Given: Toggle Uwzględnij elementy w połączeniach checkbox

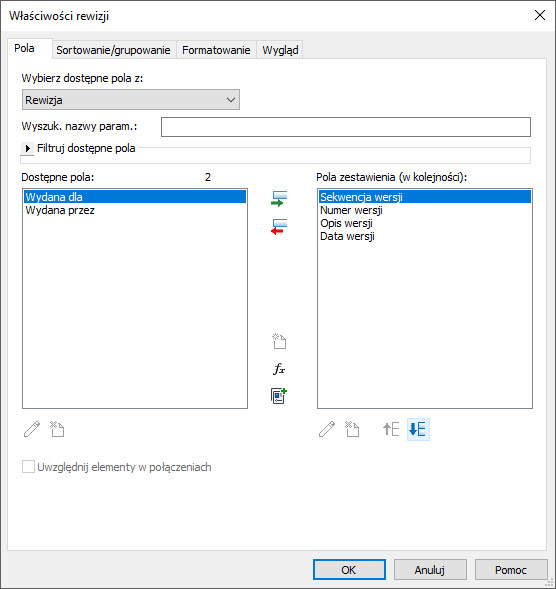Looking at the screenshot, I should tap(28, 467).
